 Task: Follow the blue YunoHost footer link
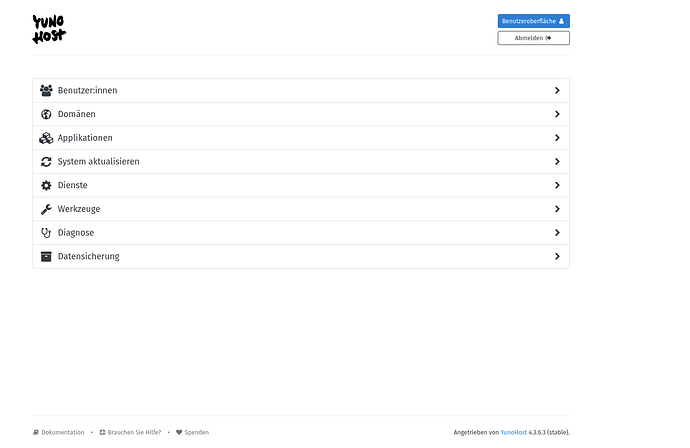pos(514,432)
